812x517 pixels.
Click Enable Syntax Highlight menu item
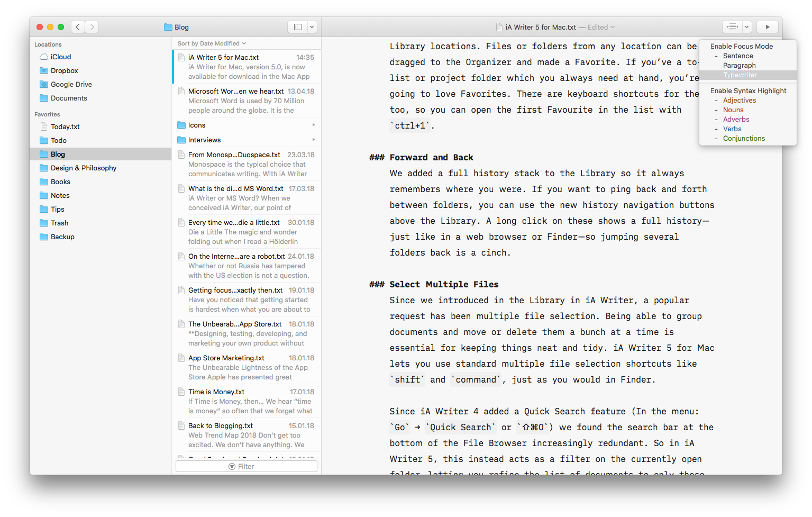click(748, 90)
